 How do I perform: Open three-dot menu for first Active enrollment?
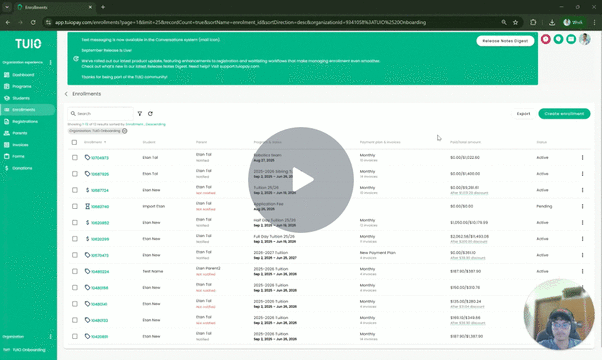point(582,157)
